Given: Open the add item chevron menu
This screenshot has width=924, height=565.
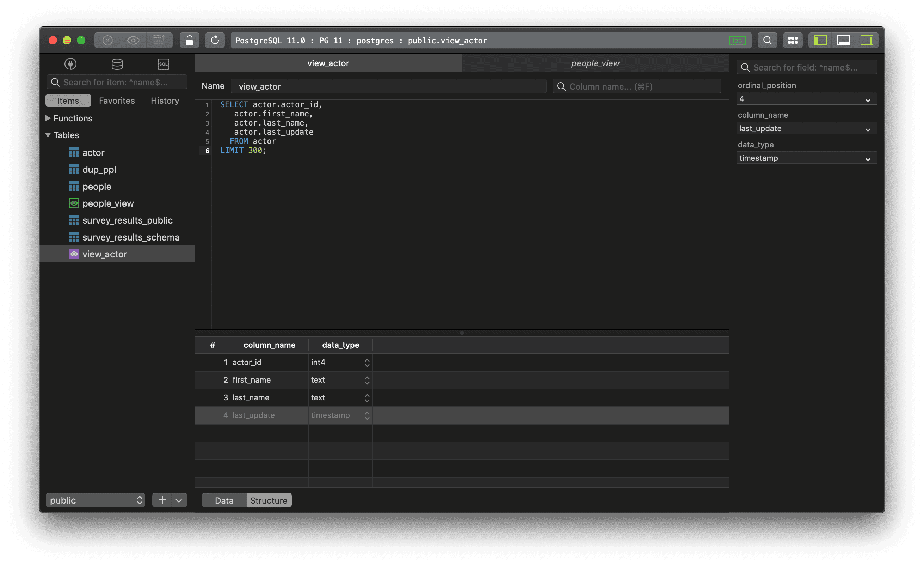Looking at the screenshot, I should pos(179,500).
